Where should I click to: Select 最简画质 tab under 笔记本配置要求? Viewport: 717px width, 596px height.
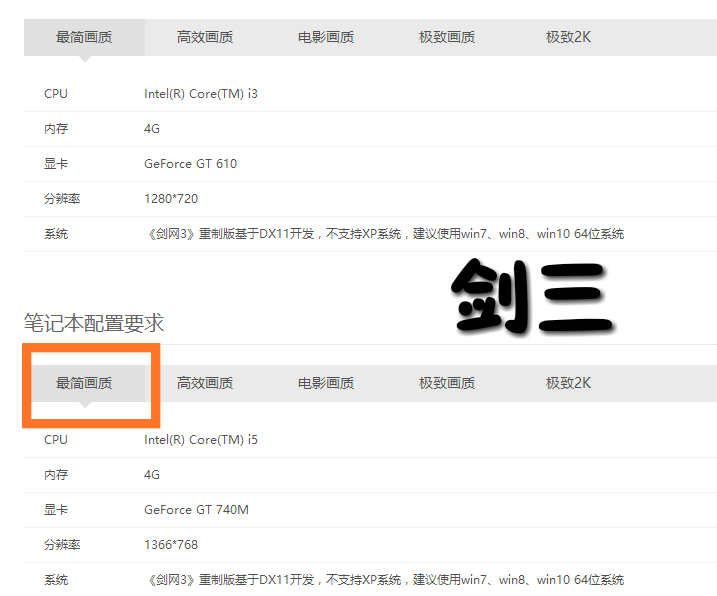[x=84, y=383]
